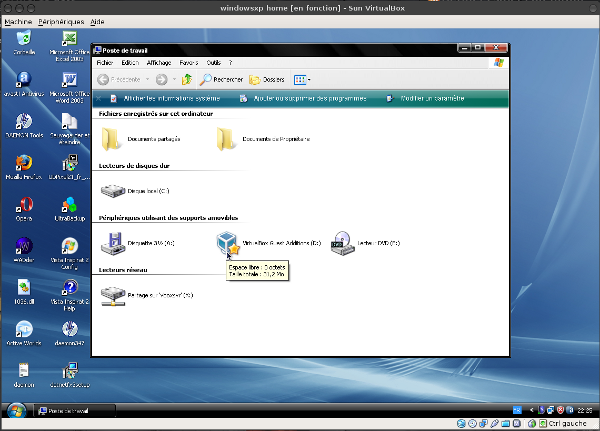
Task: Launch Active Worlds desktop shortcut
Action: 24,333
